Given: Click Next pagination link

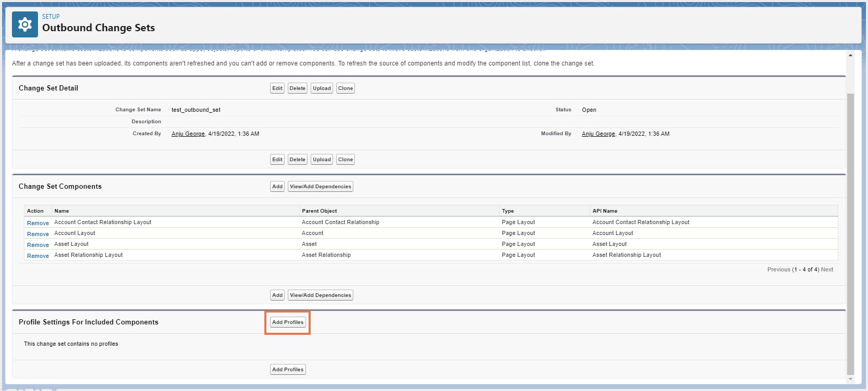Looking at the screenshot, I should click(x=827, y=270).
